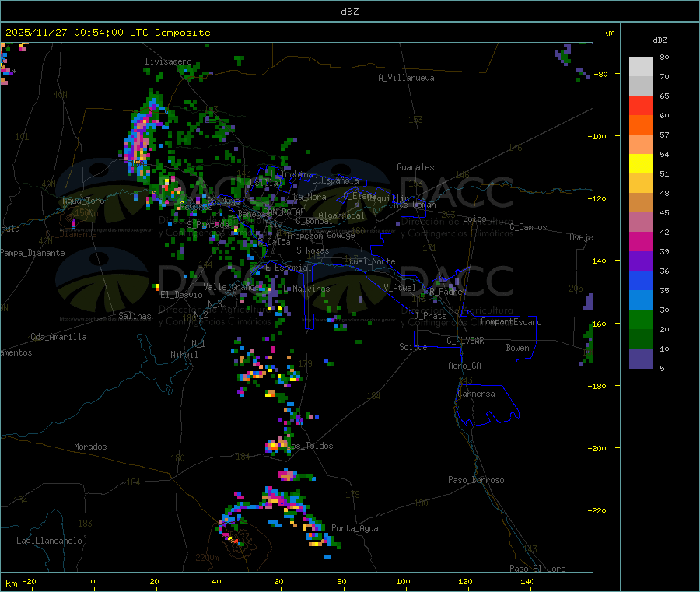This screenshot has width=700, height=592.
Task: Select the Los_Toldos label
Action: pos(310,446)
